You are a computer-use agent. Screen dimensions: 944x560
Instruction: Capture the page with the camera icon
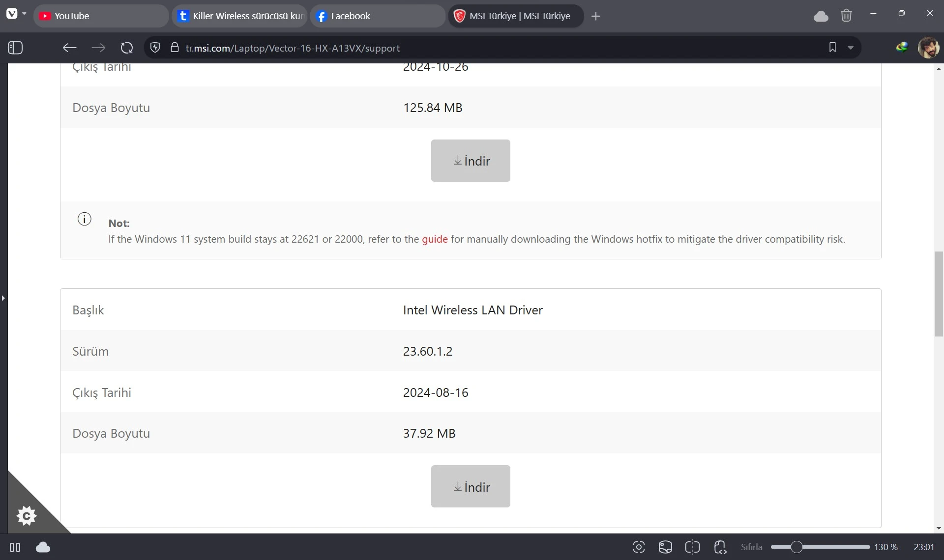639,547
